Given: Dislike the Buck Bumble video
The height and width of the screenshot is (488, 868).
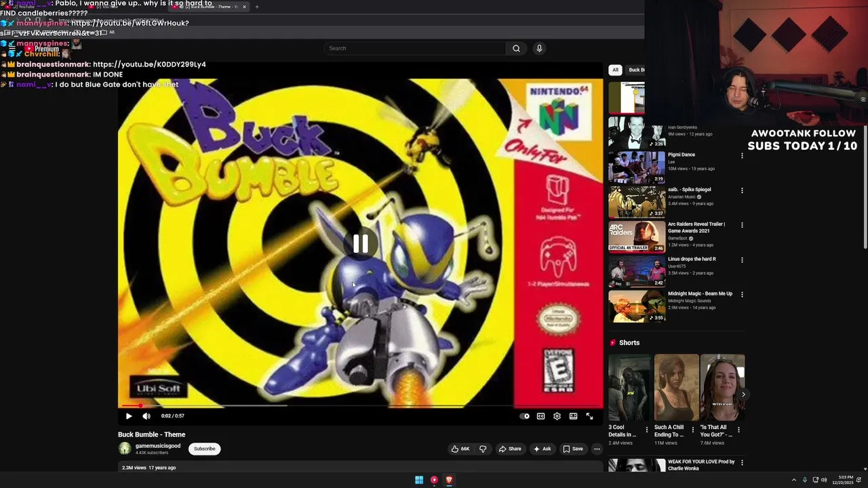Looking at the screenshot, I should [x=483, y=449].
